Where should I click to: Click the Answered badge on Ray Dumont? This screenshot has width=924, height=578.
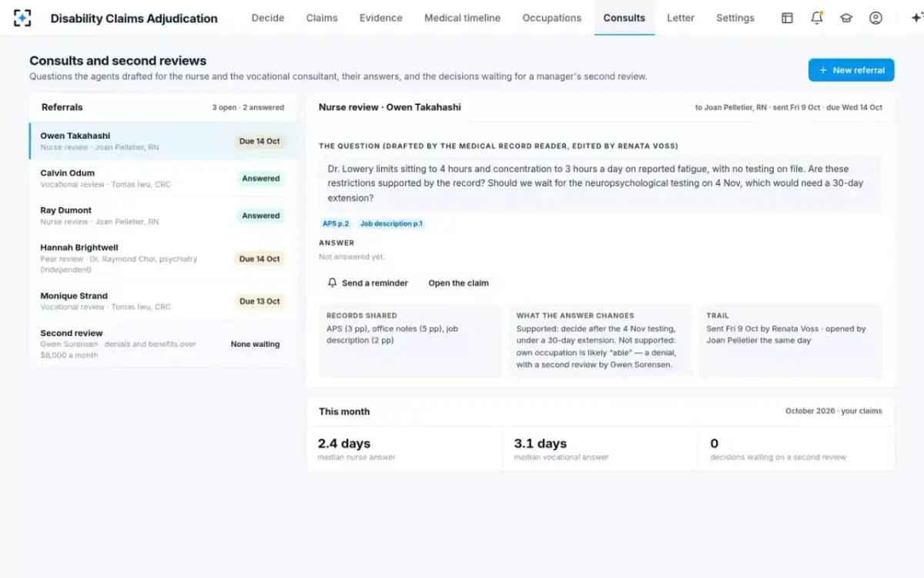(261, 216)
